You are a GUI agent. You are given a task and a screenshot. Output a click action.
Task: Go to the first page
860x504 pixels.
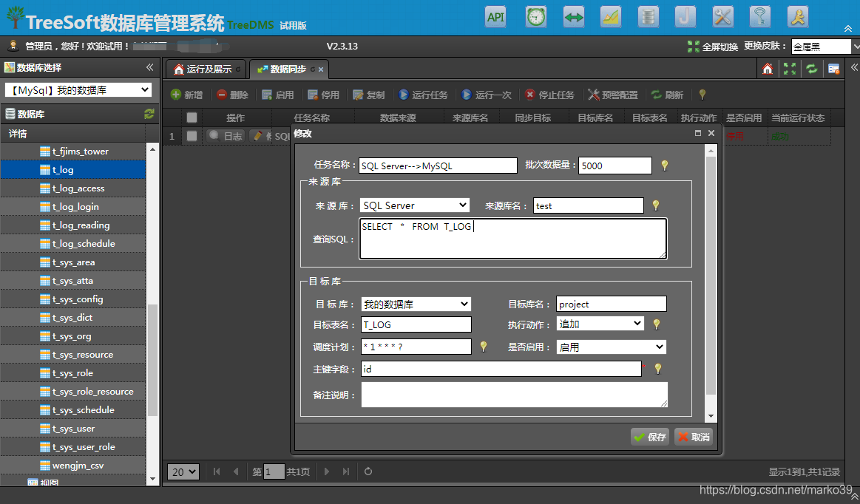click(x=217, y=471)
